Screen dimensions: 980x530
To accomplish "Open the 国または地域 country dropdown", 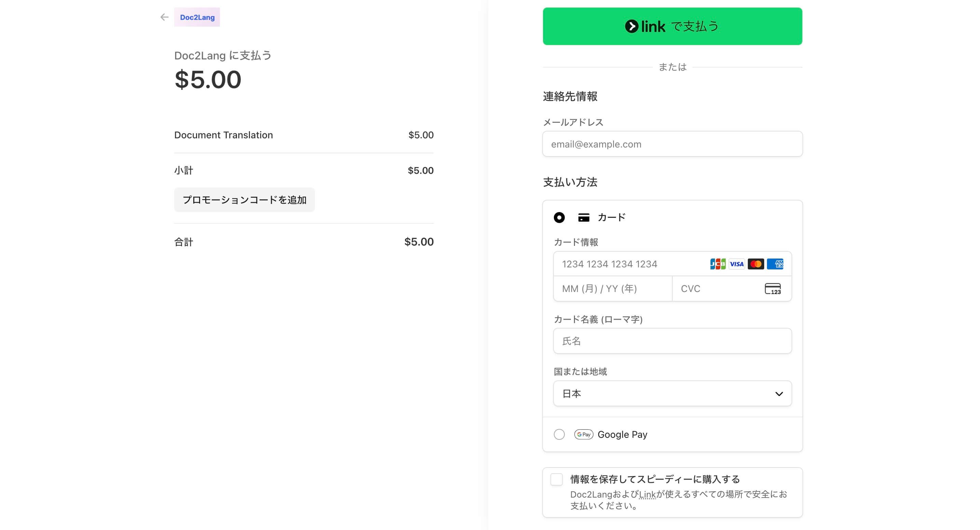I will point(672,393).
